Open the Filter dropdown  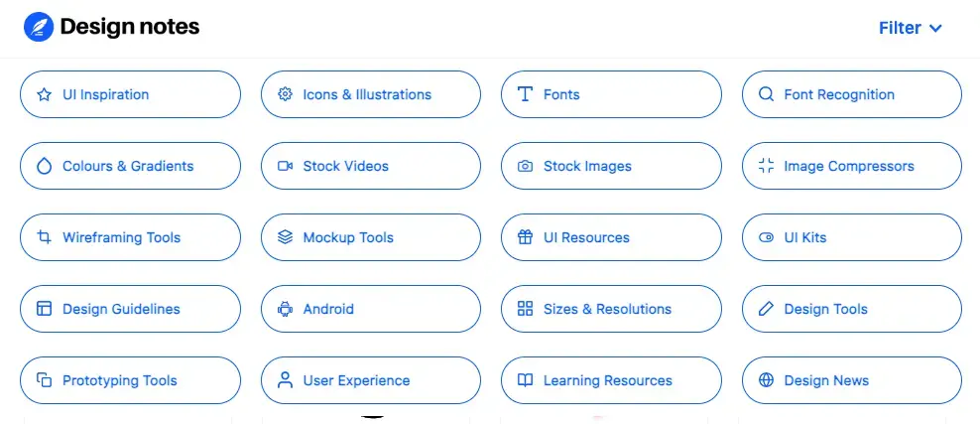[910, 28]
